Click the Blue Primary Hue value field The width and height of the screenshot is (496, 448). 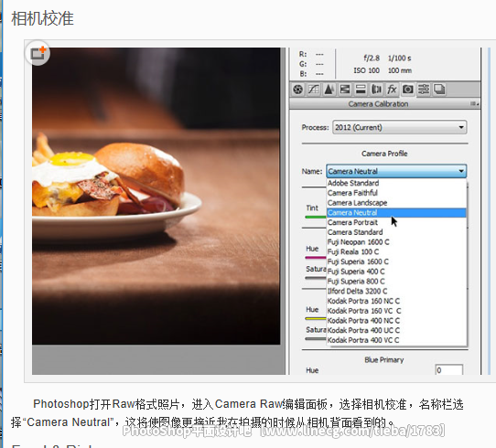pos(449,370)
